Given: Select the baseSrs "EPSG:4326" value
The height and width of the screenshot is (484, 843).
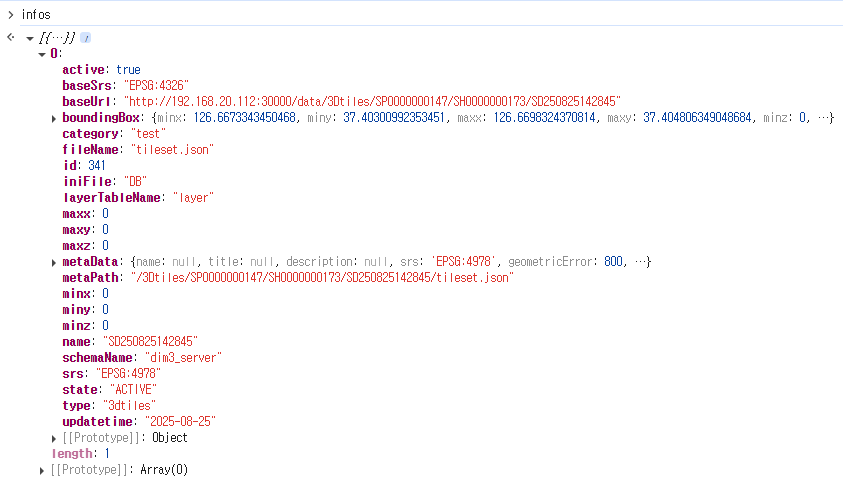Looking at the screenshot, I should (x=156, y=86).
